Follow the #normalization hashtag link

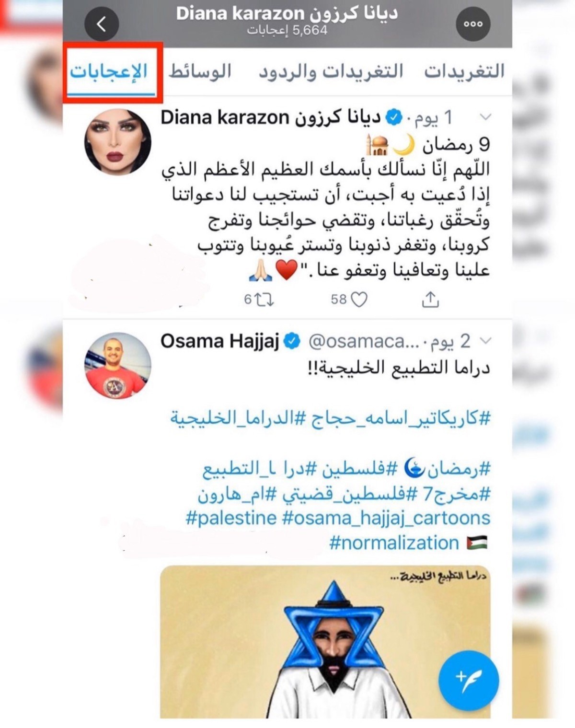tap(394, 543)
